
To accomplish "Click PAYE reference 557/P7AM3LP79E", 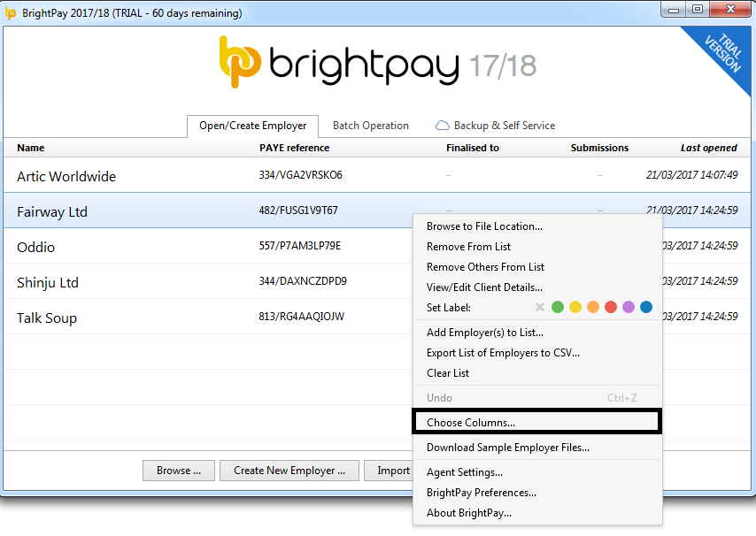I will pos(299,246).
